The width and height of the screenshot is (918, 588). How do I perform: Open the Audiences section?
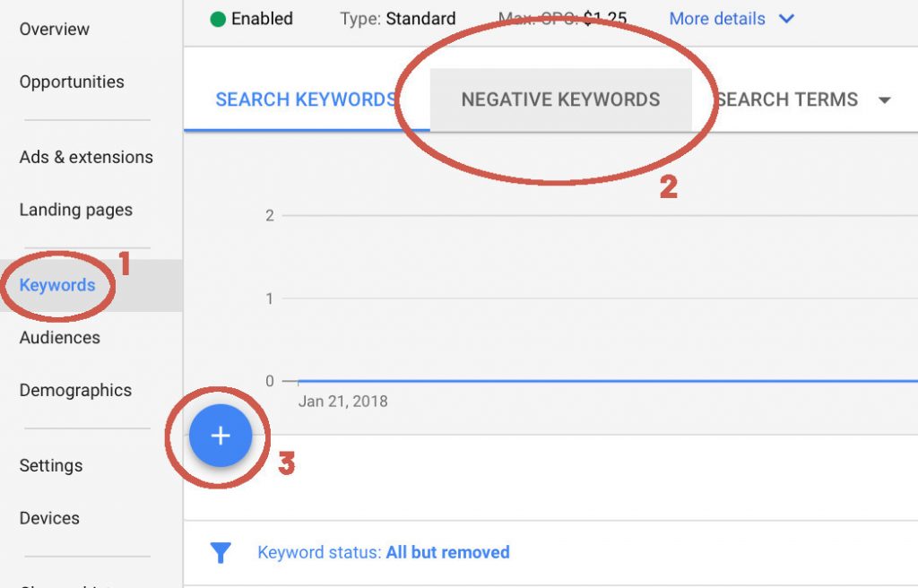[59, 338]
